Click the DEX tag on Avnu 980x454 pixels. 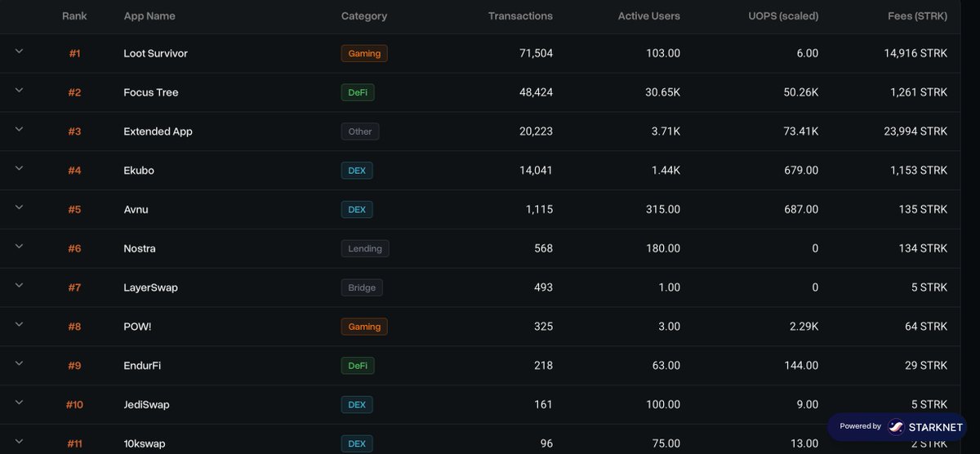[357, 210]
